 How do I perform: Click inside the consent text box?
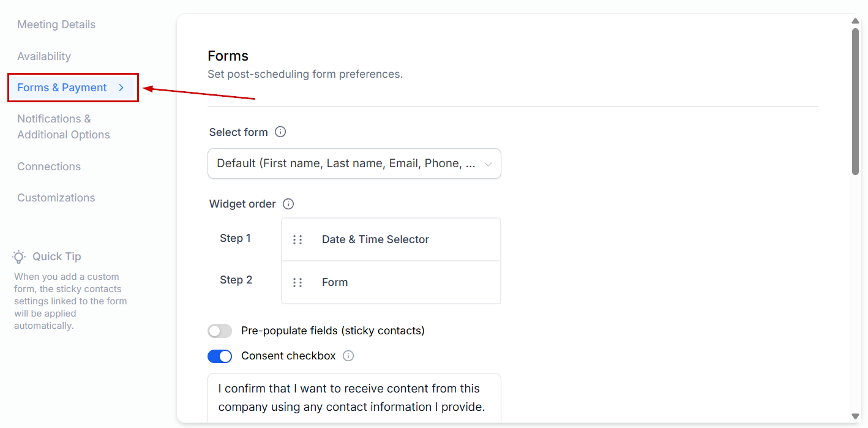tap(354, 397)
